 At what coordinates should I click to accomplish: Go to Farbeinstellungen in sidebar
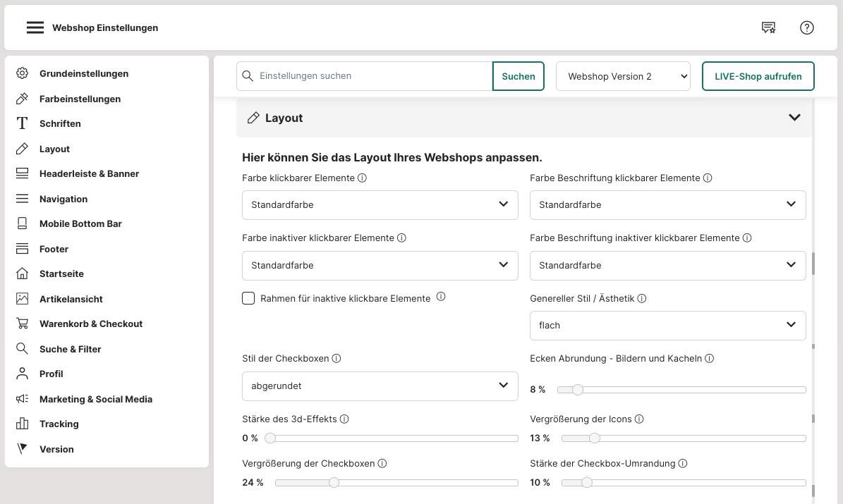click(x=80, y=99)
